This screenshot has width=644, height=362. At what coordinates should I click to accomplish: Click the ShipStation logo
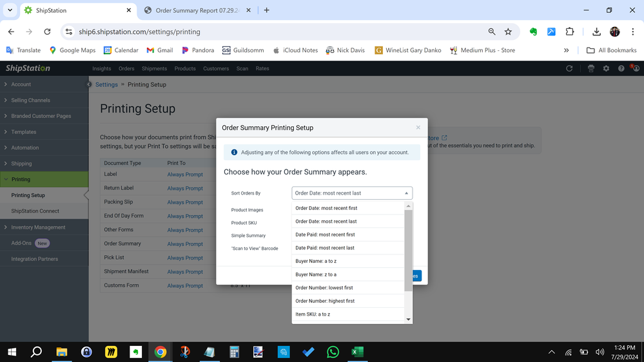pos(28,68)
